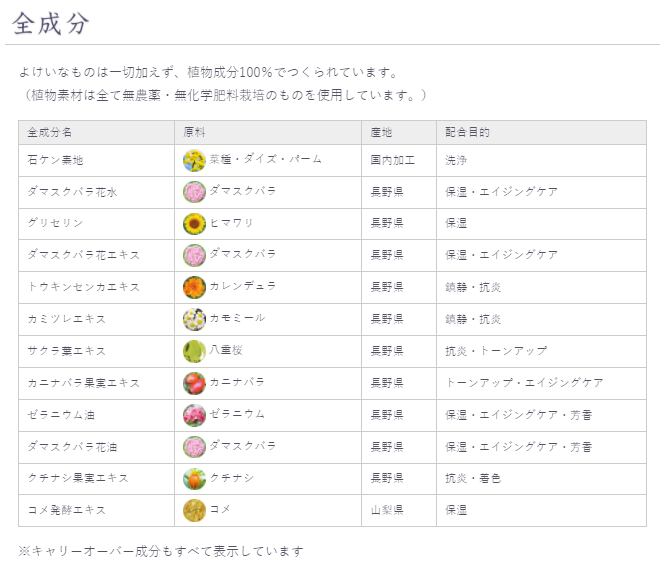Click the red rosehip icon by カニナバラ
The height and width of the screenshot is (570, 666).
pos(194,383)
